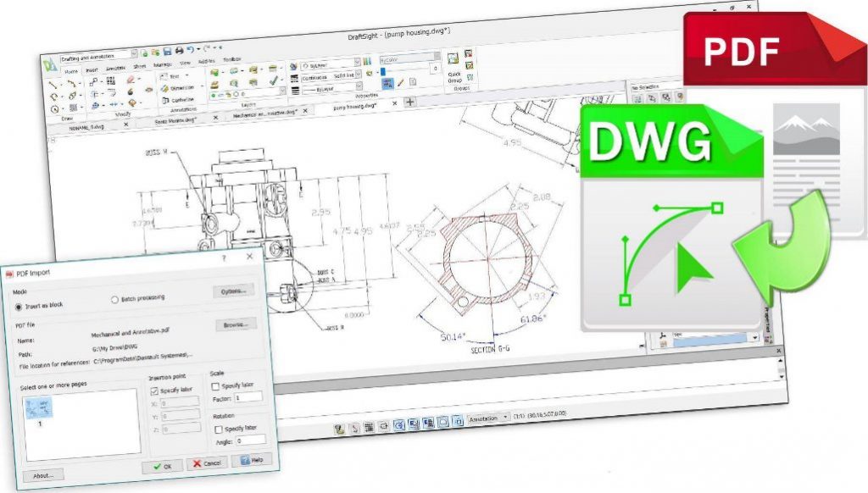Click the Undo arrow in quick access toolbar

pyautogui.click(x=190, y=50)
